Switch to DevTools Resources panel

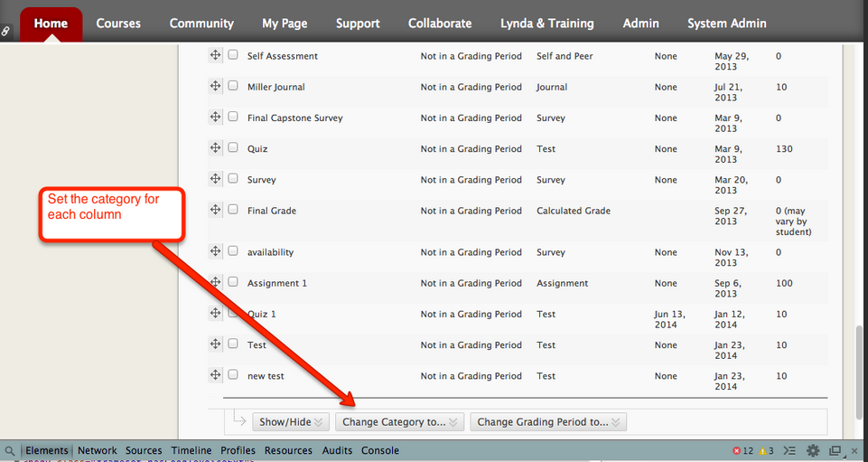[288, 450]
